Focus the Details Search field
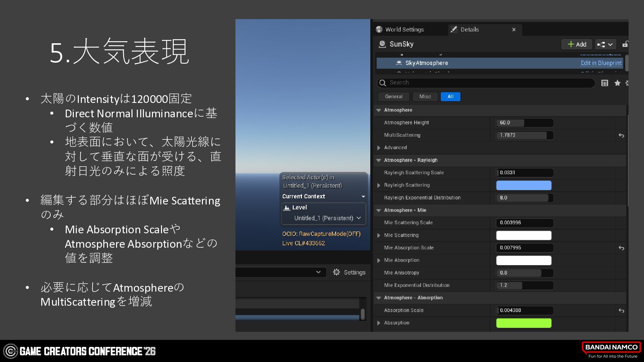 (486, 83)
